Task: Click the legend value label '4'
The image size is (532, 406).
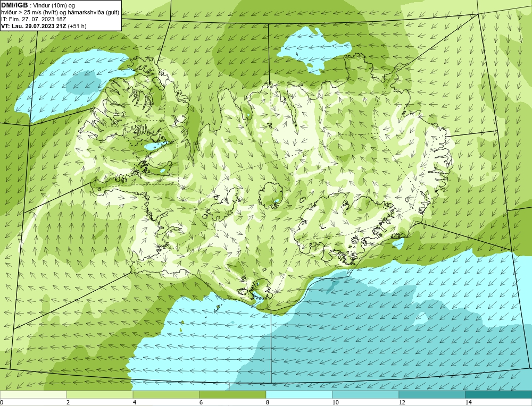Action: pos(135,402)
